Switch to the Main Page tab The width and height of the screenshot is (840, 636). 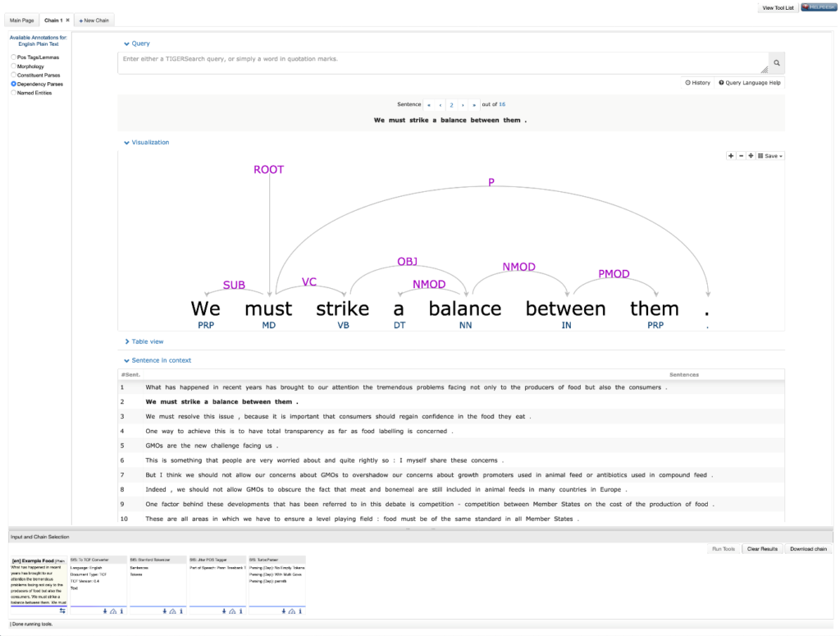[x=22, y=20]
